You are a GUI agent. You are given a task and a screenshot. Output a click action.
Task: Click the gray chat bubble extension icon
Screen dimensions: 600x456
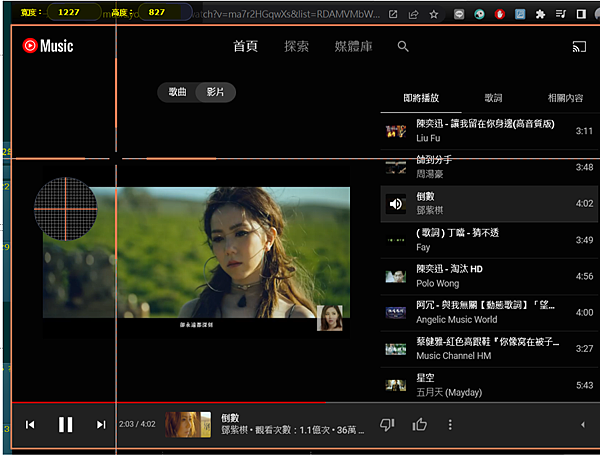click(x=459, y=15)
